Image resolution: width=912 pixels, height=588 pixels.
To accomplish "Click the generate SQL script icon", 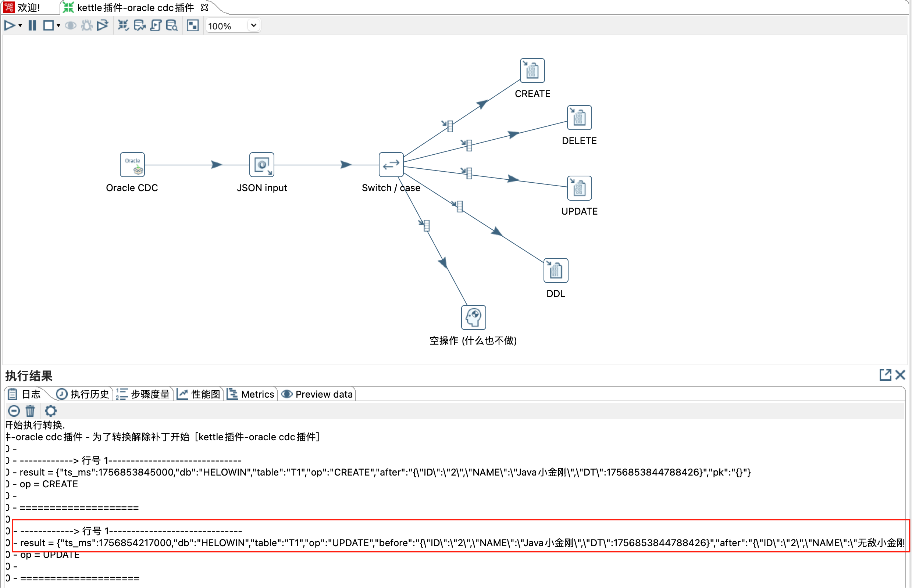I will [x=156, y=26].
